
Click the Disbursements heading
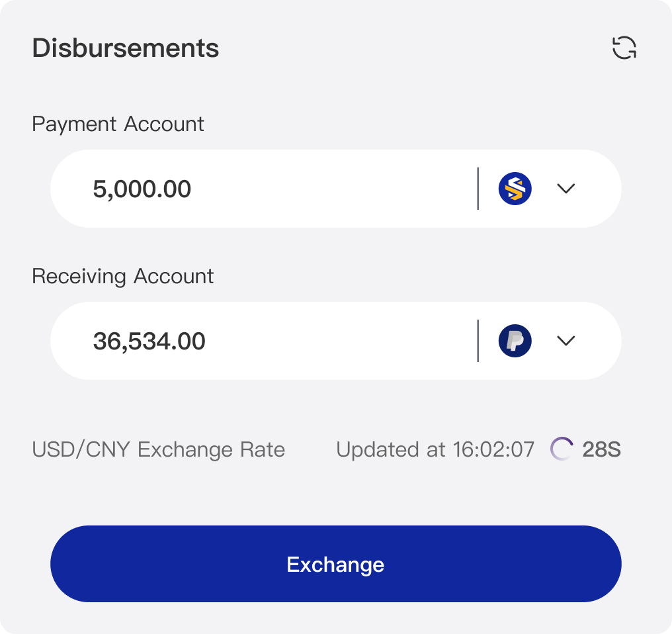coord(126,48)
